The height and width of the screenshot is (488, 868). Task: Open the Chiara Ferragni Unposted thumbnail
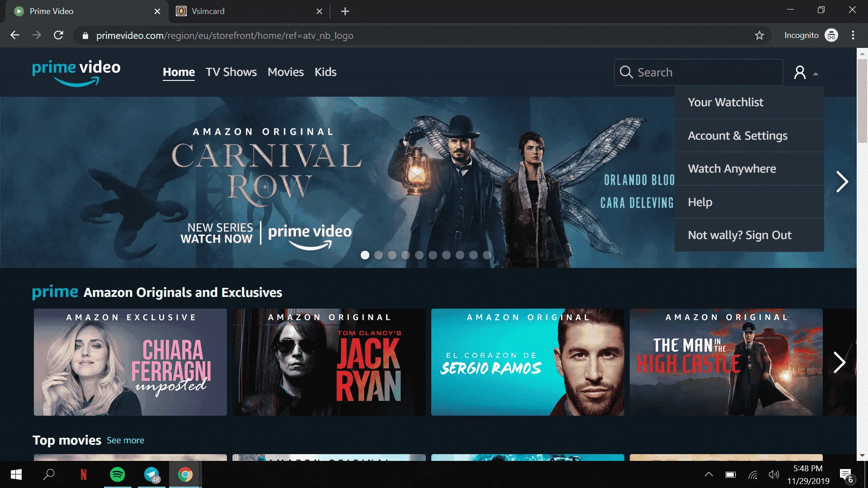[130, 362]
